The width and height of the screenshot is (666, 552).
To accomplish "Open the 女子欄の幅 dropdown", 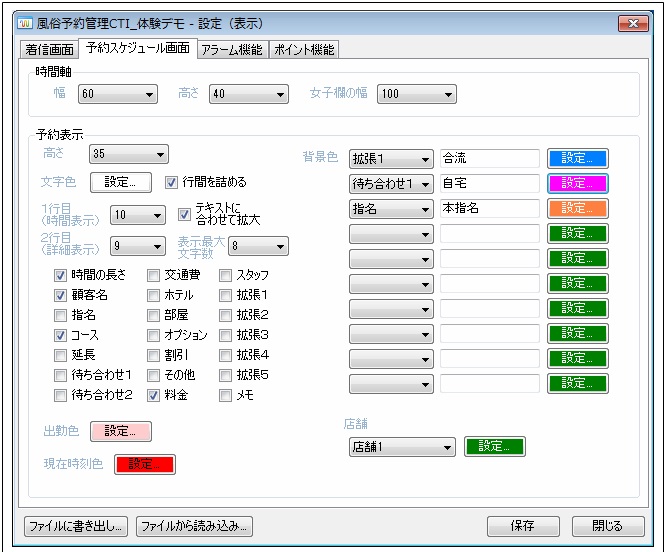I will (x=417, y=94).
